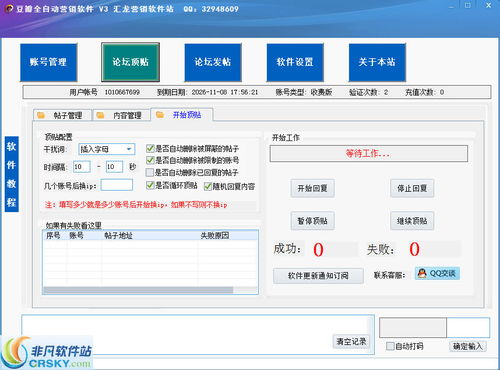Click the 帖子地址 column header
The height and width of the screenshot is (370, 500).
tap(149, 236)
